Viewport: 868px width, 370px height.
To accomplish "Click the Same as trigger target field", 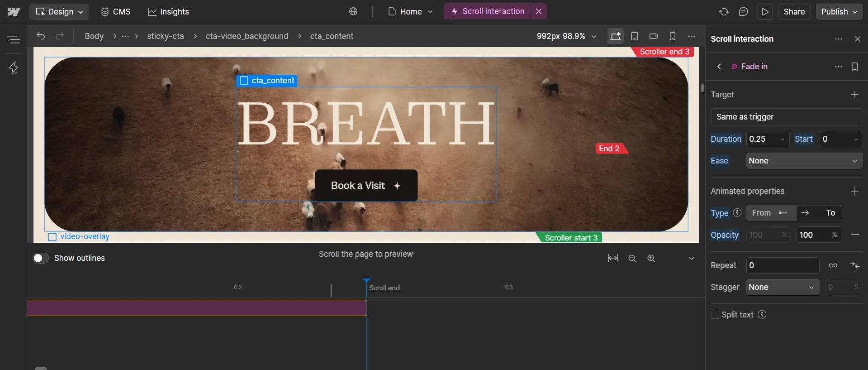I will click(787, 117).
